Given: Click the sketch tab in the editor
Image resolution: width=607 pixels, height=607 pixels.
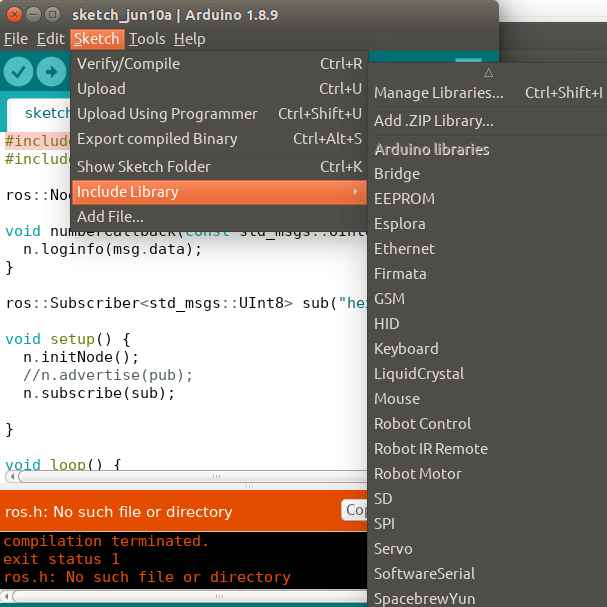Looking at the screenshot, I should [41, 114].
